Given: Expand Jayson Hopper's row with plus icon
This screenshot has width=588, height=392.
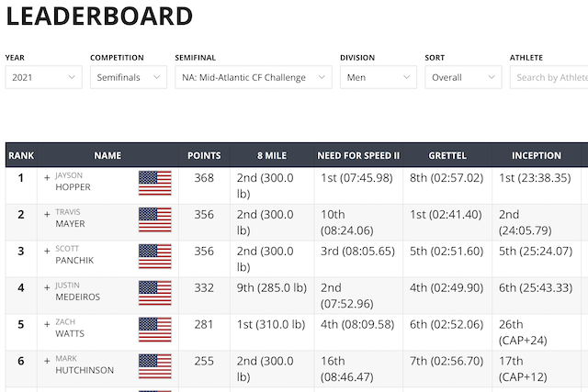Looking at the screenshot, I should click(x=47, y=177).
